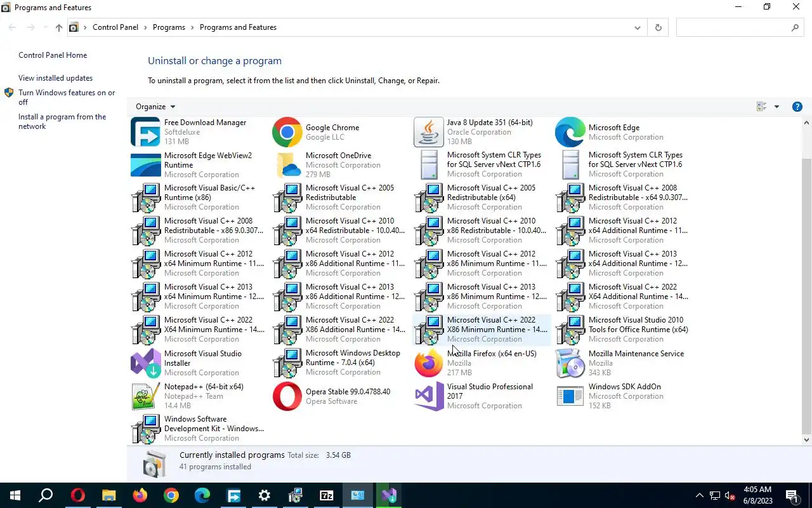Select Microsoft Windows Desktop Runtime 7.0.4 icon
The height and width of the screenshot is (508, 812).
point(287,363)
